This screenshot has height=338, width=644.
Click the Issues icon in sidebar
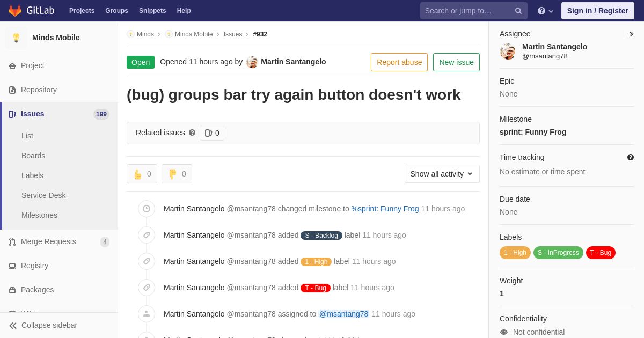click(12, 114)
